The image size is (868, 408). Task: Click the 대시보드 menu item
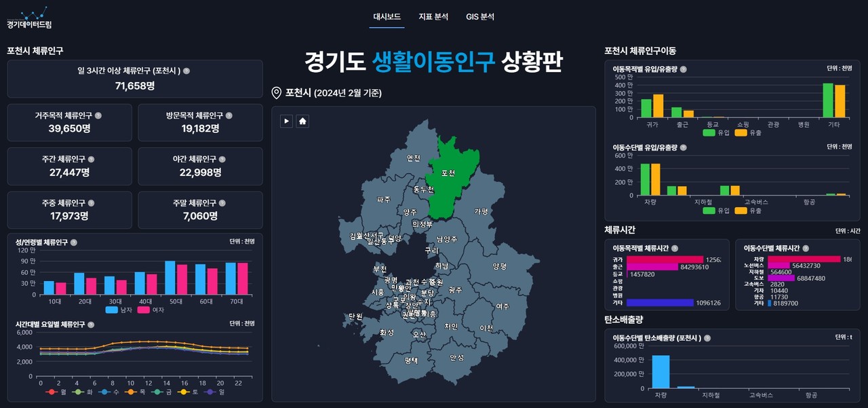pos(387,16)
